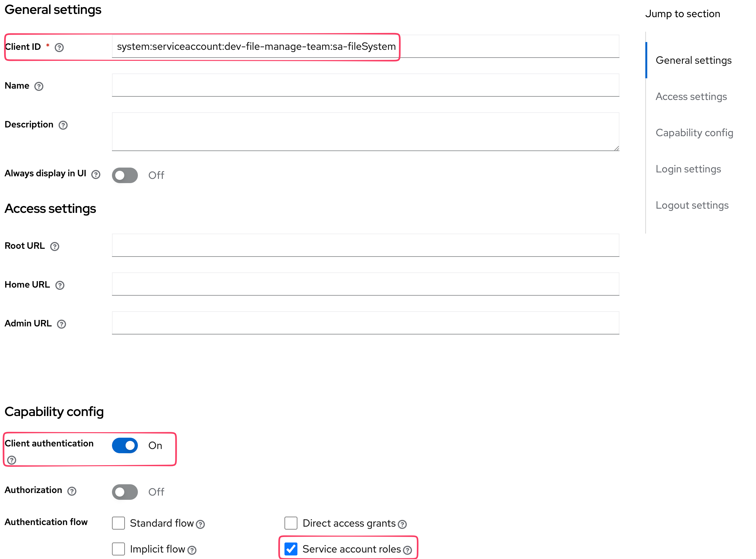
Task: Enable the Authorization toggle
Action: pyautogui.click(x=125, y=492)
